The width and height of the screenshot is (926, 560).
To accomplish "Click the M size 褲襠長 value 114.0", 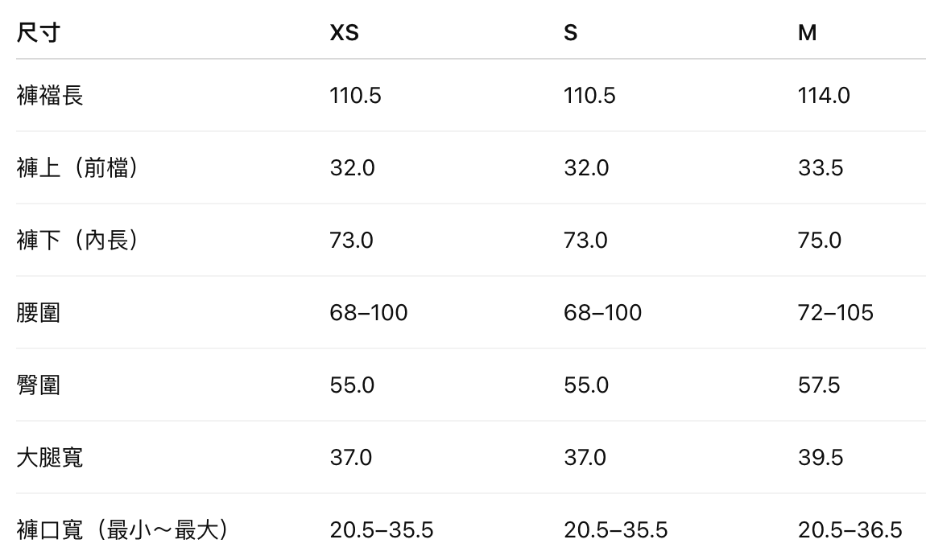I will click(x=824, y=96).
